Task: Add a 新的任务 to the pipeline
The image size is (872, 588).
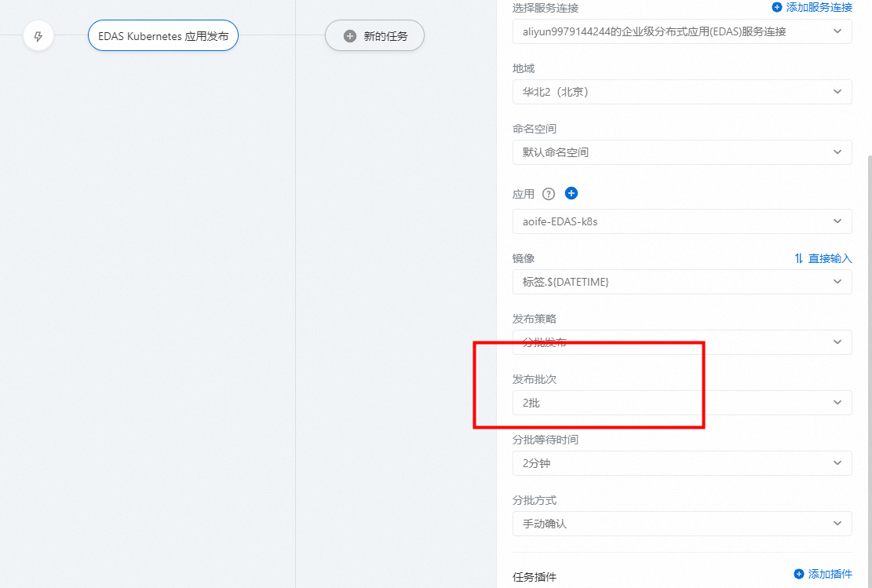Action: 375,35
